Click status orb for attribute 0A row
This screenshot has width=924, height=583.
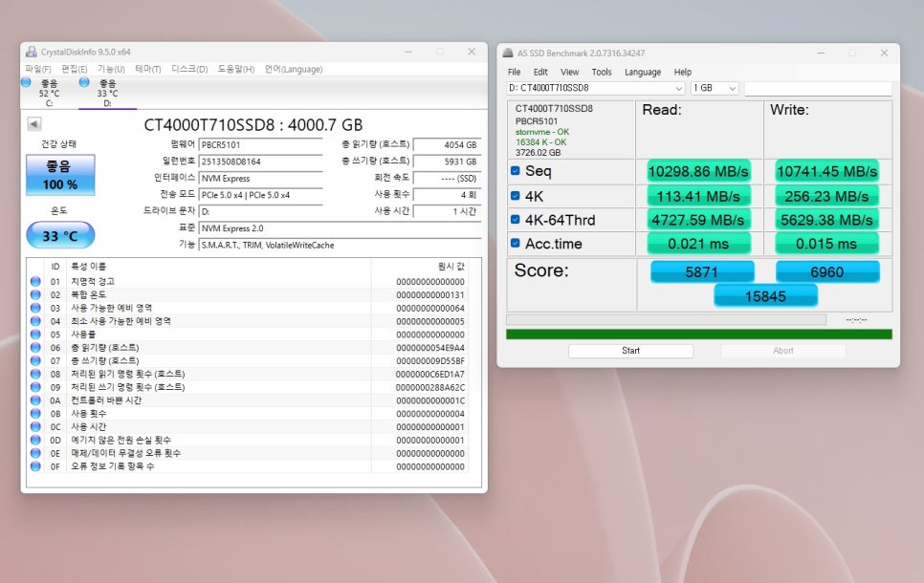coord(35,400)
